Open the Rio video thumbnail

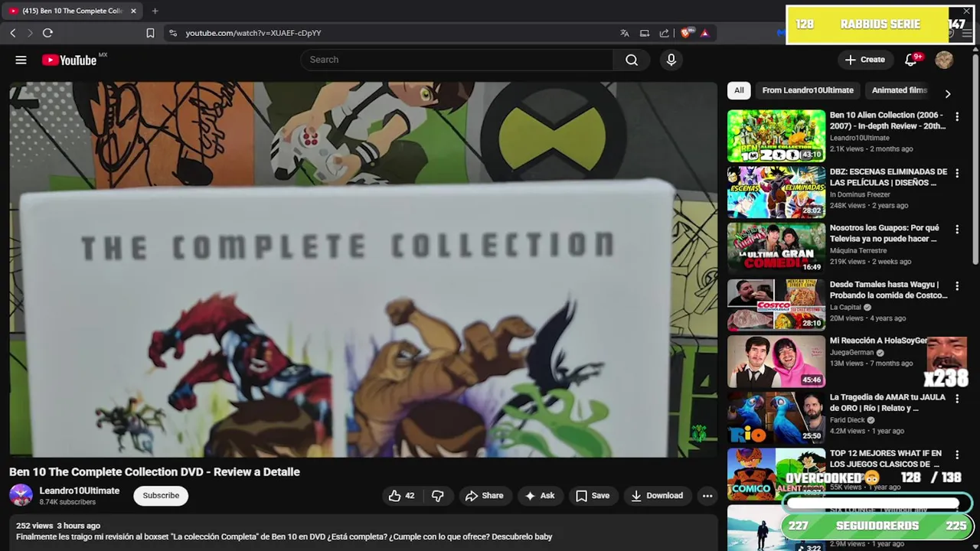click(776, 418)
